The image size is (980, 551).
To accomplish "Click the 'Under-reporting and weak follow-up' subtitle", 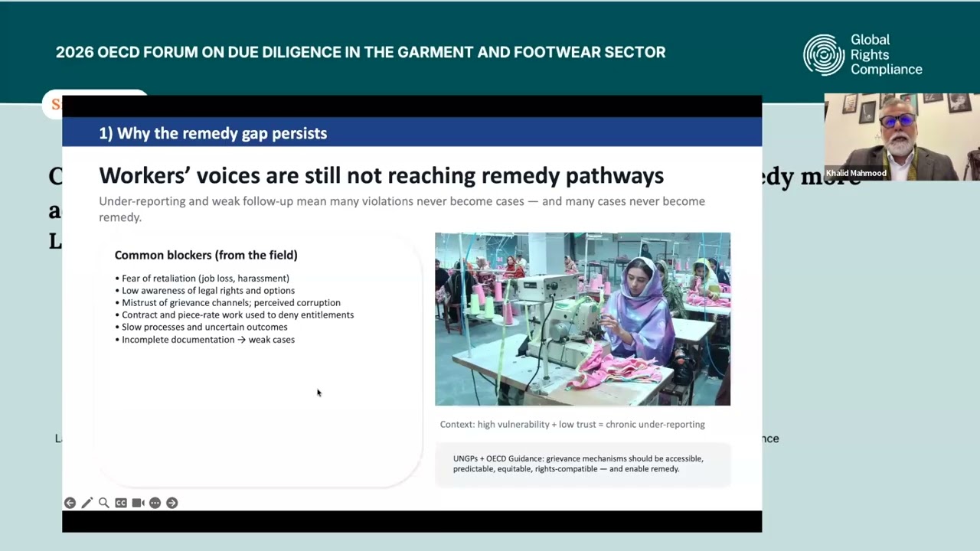I will point(402,209).
